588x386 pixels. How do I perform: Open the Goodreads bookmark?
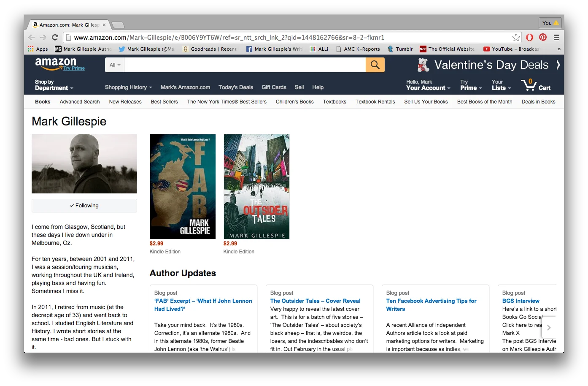(211, 49)
